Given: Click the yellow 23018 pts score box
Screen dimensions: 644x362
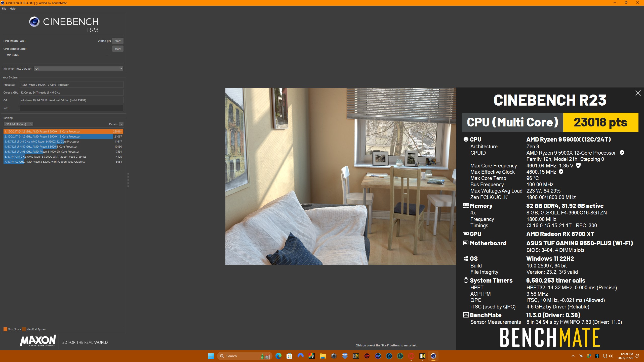Looking at the screenshot, I should pos(600,122).
